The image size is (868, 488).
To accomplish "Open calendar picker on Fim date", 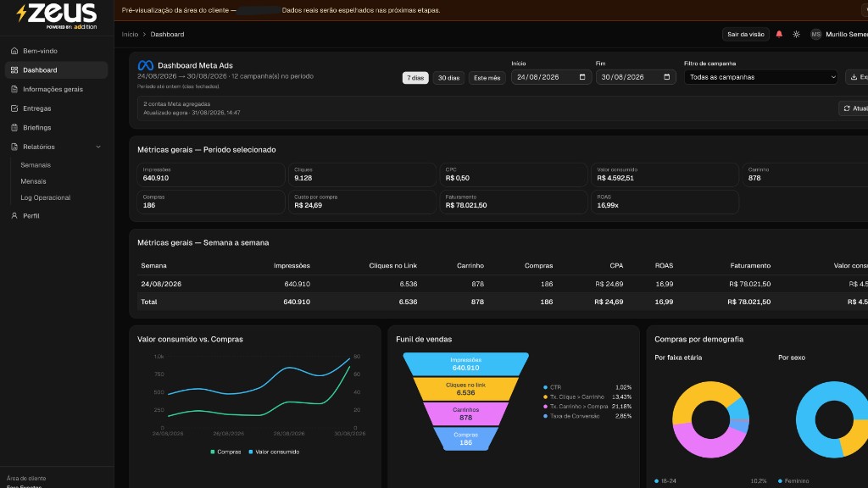I will coord(666,77).
